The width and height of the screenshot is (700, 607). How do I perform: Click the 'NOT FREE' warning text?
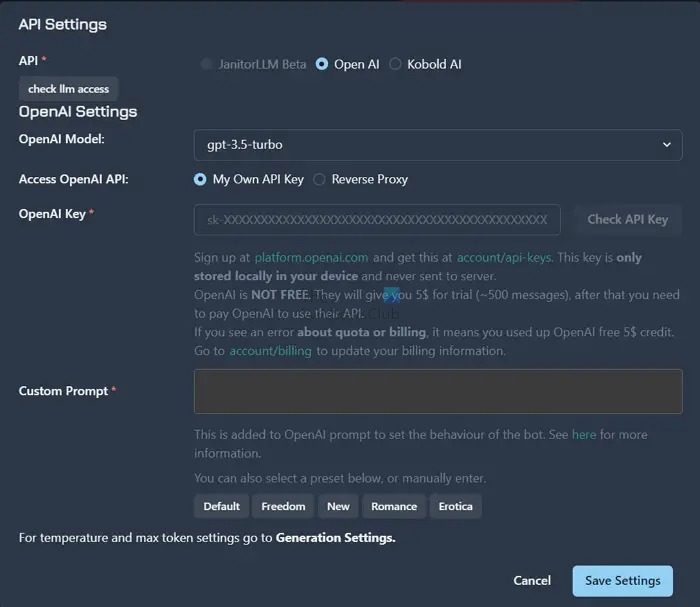[280, 295]
